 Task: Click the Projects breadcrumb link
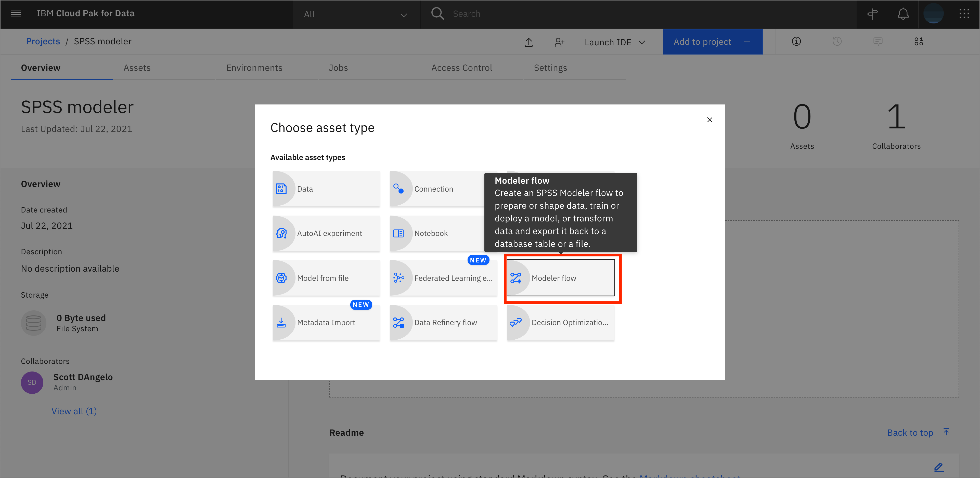click(43, 41)
